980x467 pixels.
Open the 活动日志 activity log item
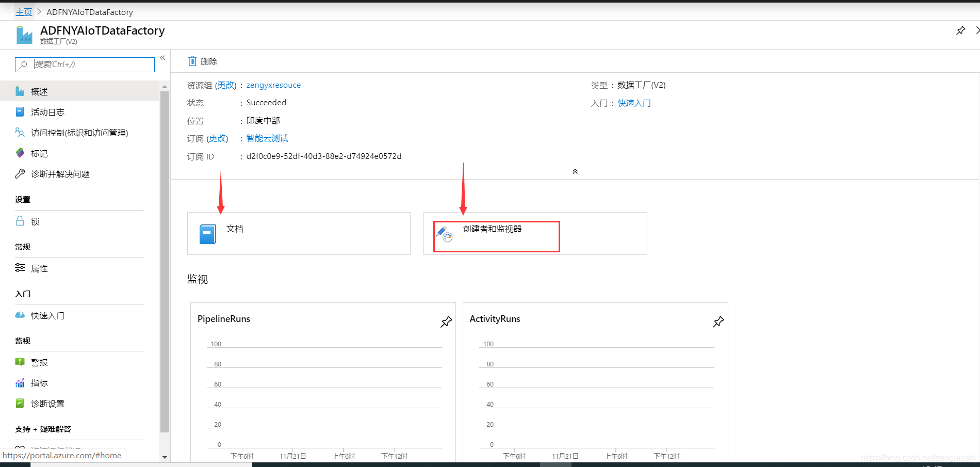(80, 112)
